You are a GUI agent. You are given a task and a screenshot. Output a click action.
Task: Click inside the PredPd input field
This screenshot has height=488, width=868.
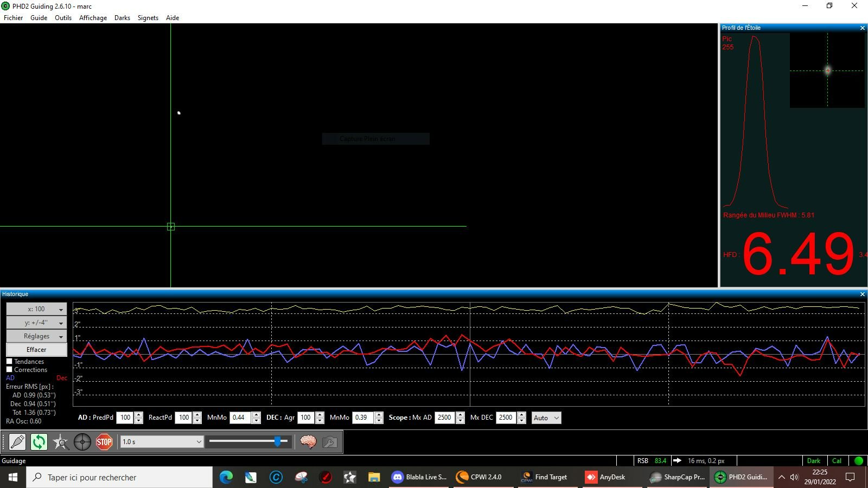pos(125,418)
